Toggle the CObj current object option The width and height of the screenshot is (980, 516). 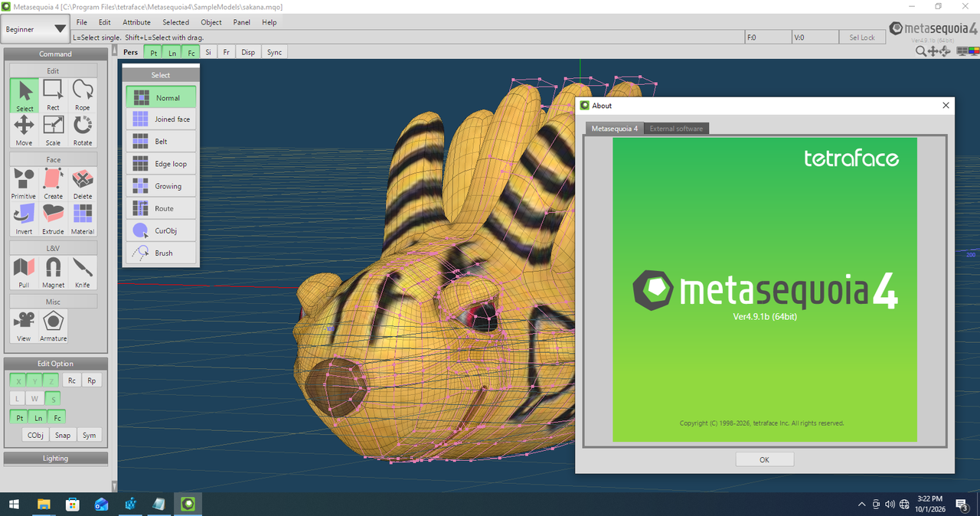coord(35,435)
